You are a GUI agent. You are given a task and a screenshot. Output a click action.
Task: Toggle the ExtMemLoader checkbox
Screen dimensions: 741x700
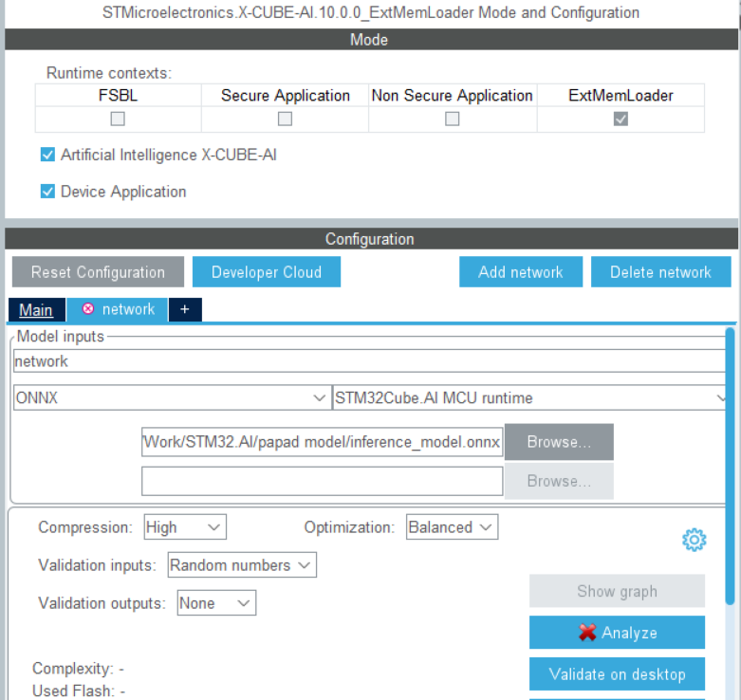click(621, 119)
